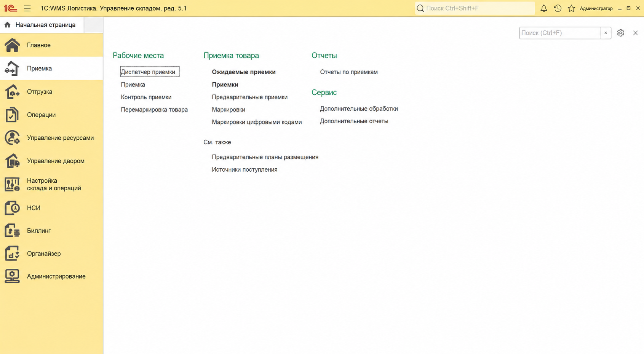Select Настройка склада и операций section
This screenshot has height=354, width=644.
coord(51,184)
